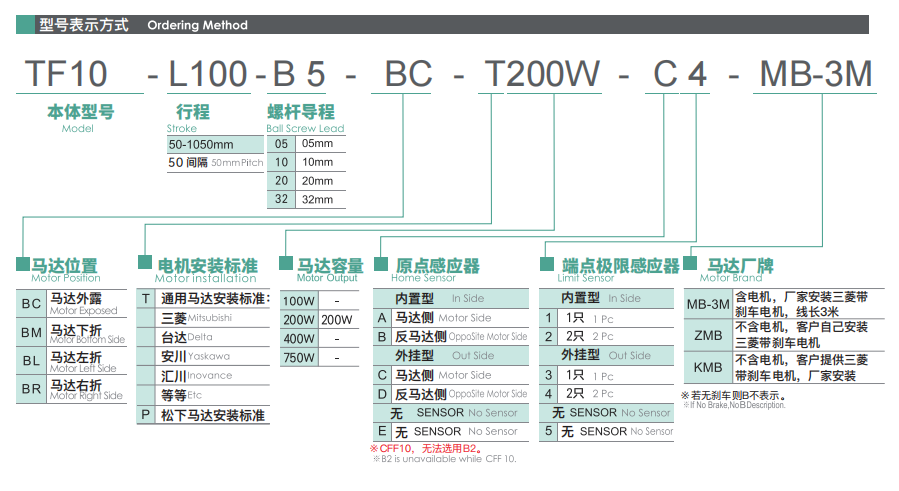Click the 'ZMB' motor brand row
The image size is (899, 491).
[x=784, y=335]
